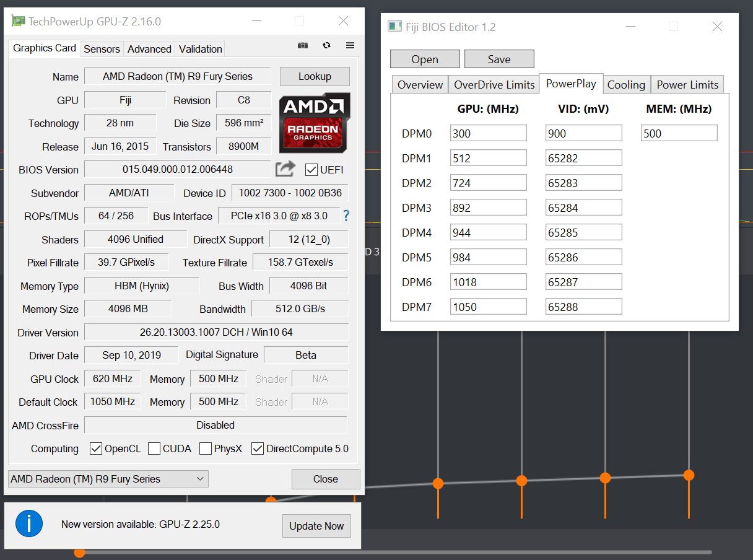The image size is (753, 560).
Task: Click the Pixel Fillrate value 39.7 GPixel/s
Action: coord(126,262)
